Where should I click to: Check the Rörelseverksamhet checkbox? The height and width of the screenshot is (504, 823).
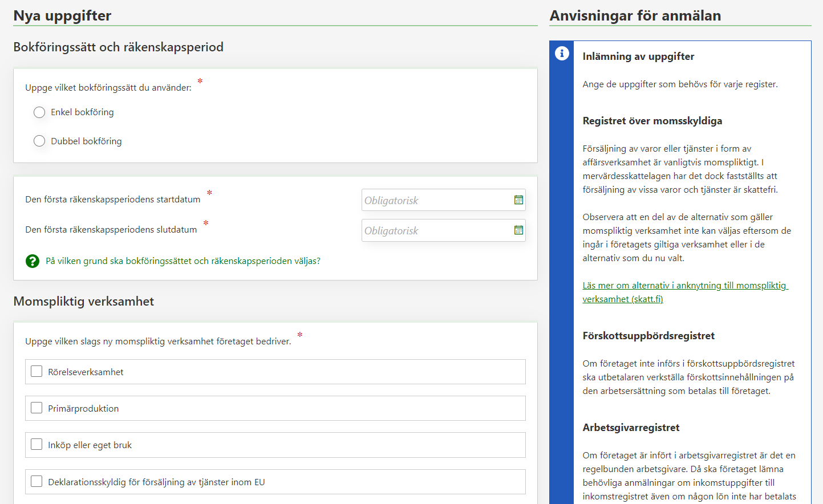tap(37, 372)
